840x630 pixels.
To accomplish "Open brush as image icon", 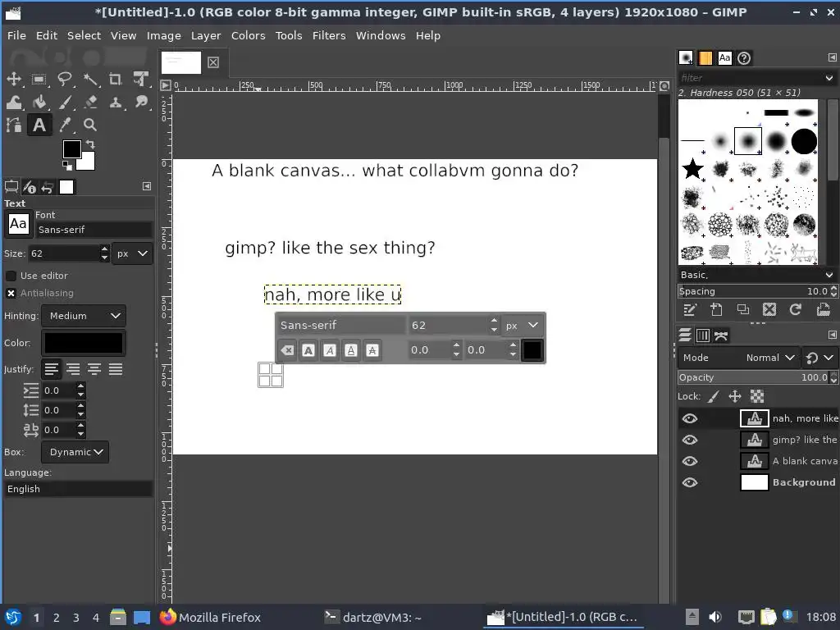I will click(x=823, y=309).
